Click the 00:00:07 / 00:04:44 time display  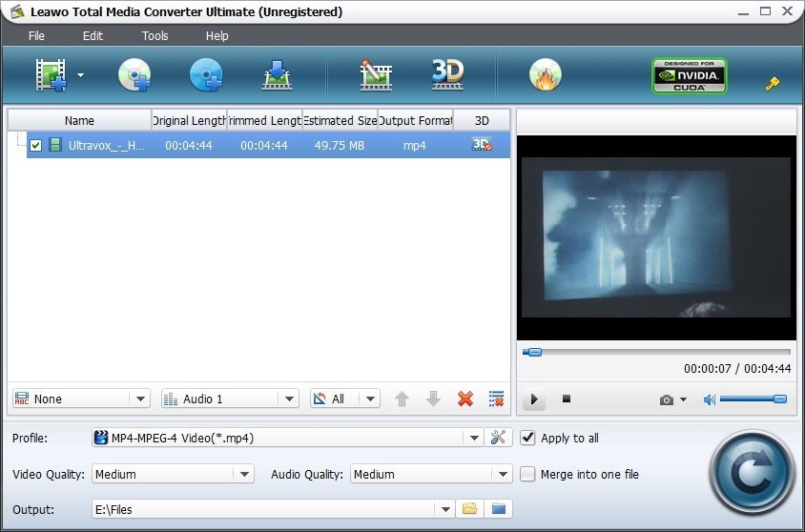737,368
